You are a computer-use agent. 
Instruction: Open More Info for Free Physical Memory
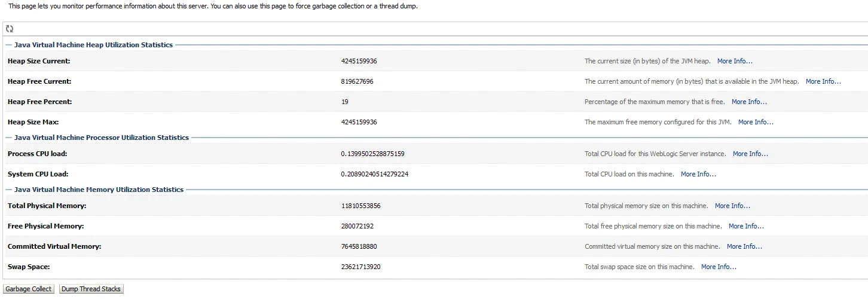[x=746, y=226]
